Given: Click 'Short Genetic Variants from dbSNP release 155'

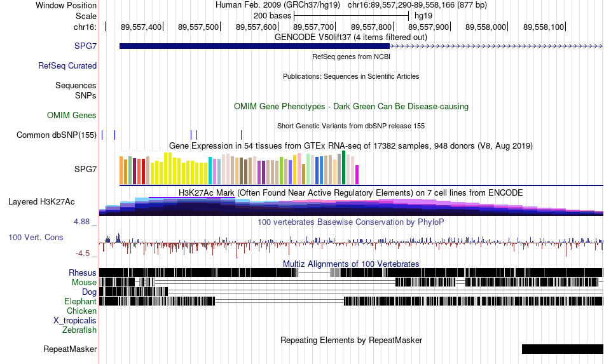Looking at the screenshot, I should [x=351, y=126].
